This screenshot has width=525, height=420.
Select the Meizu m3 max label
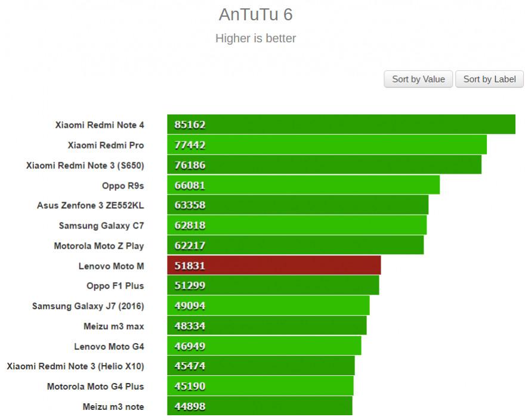(x=114, y=326)
